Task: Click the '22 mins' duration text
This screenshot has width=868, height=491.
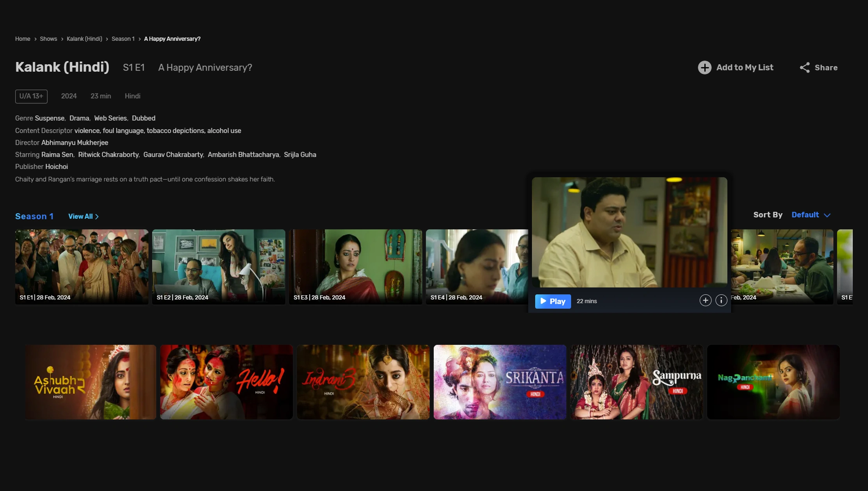Action: tap(586, 301)
